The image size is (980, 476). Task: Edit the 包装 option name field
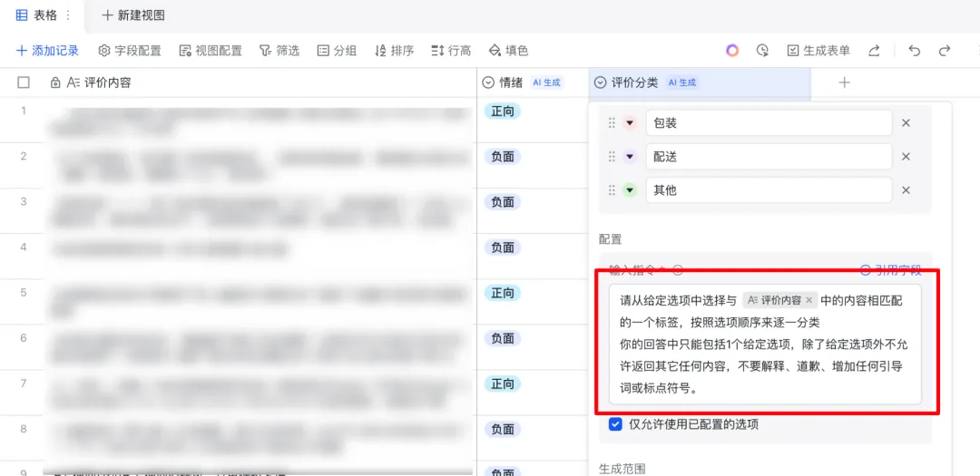(769, 123)
